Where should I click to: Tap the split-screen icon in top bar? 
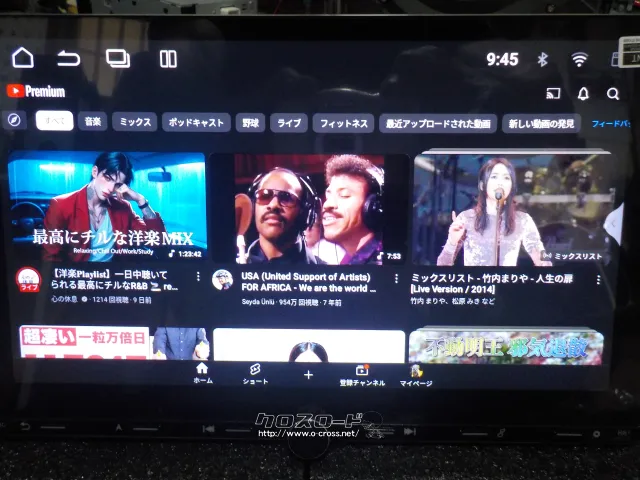pyautogui.click(x=168, y=59)
